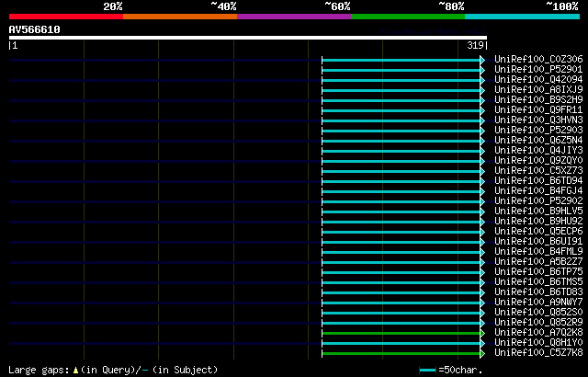Image resolution: width=588 pixels, height=377 pixels.
Task: Click the orange ~40% identity legend segment
Action: [180, 17]
